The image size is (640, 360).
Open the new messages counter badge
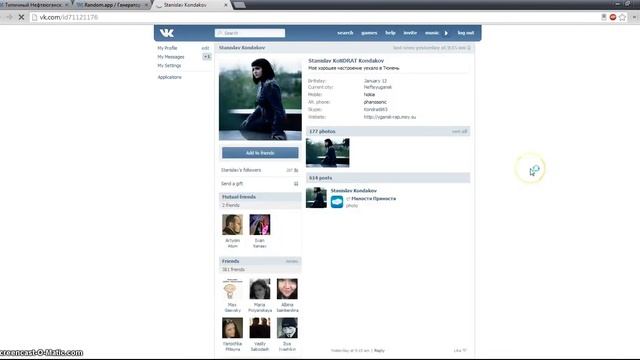coord(207,57)
